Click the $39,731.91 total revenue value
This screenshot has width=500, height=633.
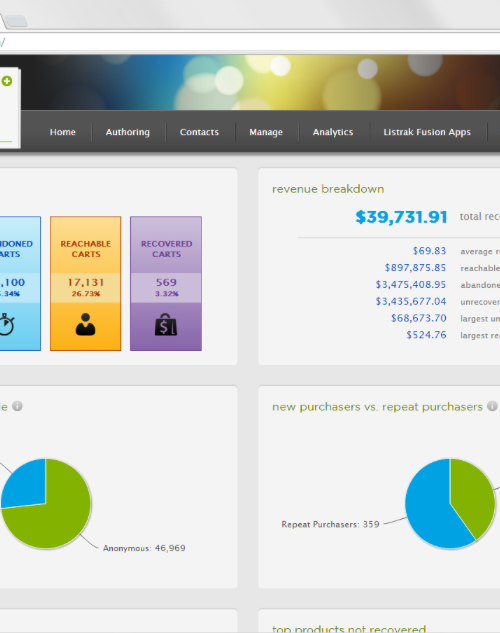click(x=401, y=217)
